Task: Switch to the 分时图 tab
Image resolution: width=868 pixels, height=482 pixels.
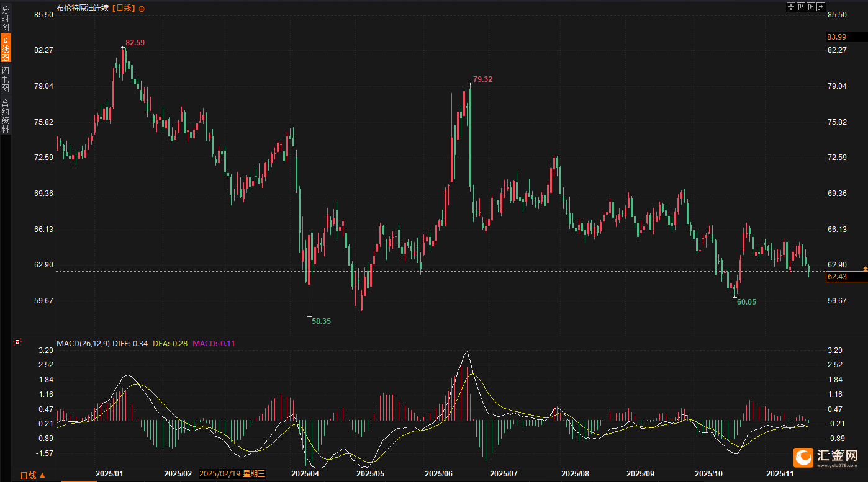Action: point(5,19)
